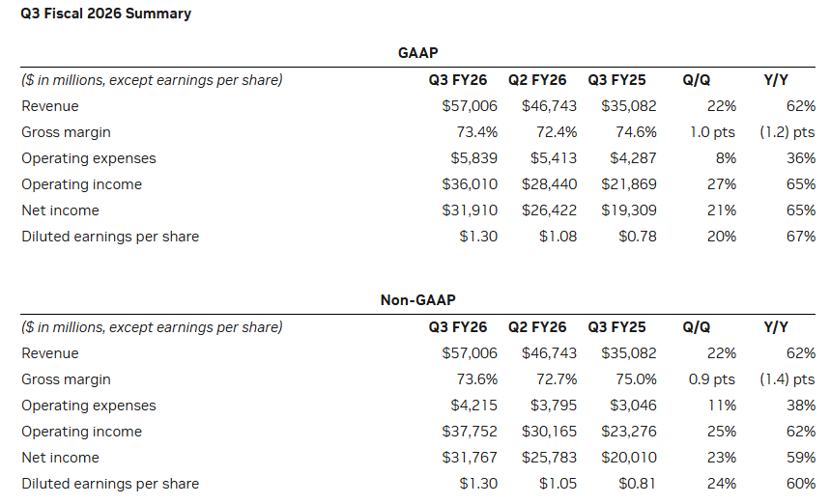Screen dimensions: 830x504
Task: Select Q3 FY25 Non-GAAP net income $20,010
Action: (629, 458)
